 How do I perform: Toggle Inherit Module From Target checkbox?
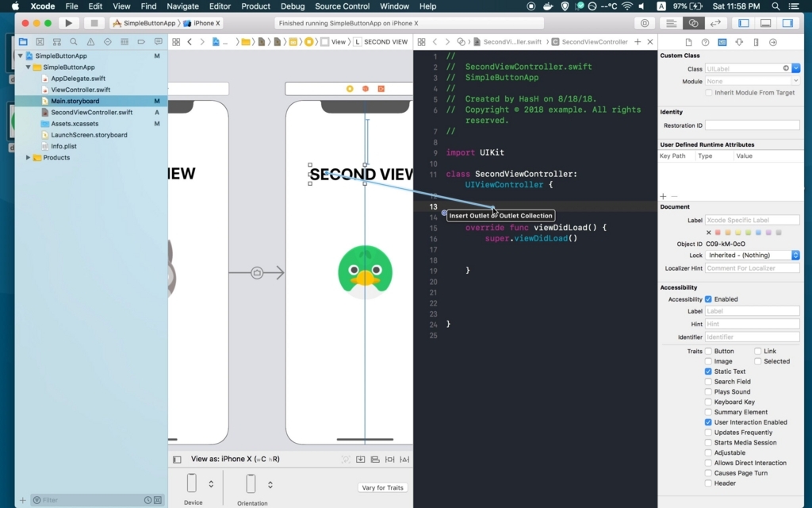(708, 93)
